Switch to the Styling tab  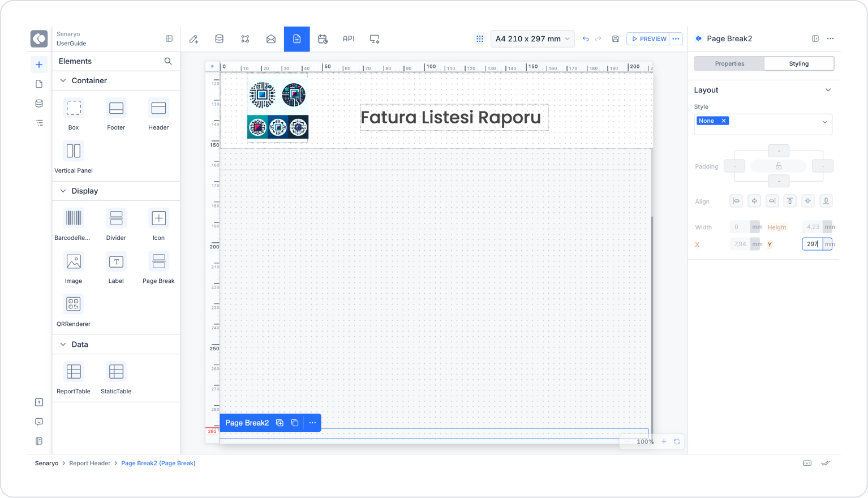799,64
